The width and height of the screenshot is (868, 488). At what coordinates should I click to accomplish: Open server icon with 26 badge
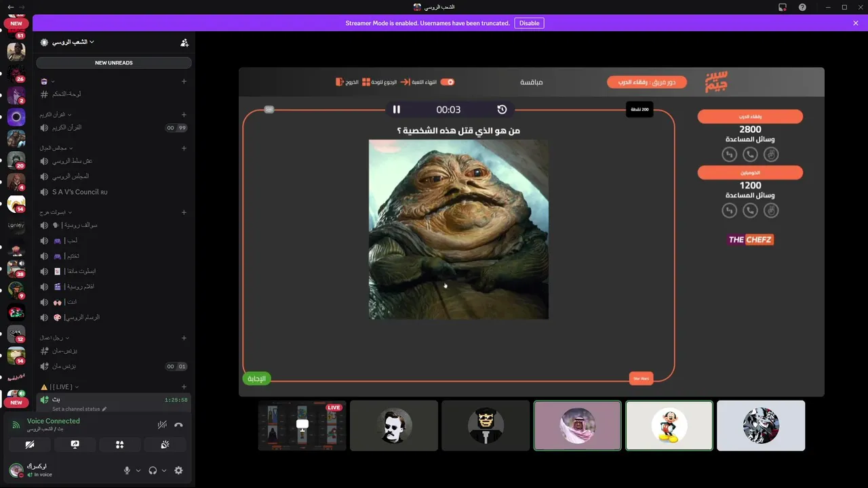[x=16, y=73]
